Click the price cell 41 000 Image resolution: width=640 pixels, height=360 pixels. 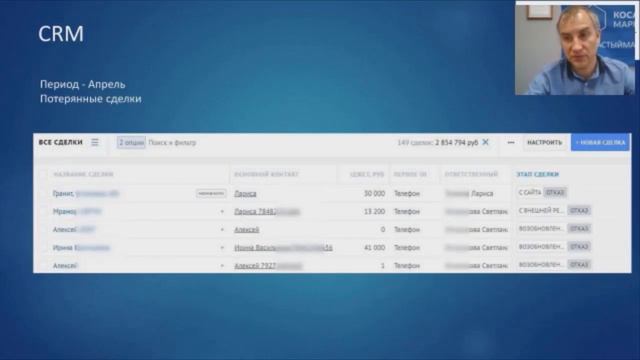[x=374, y=248]
